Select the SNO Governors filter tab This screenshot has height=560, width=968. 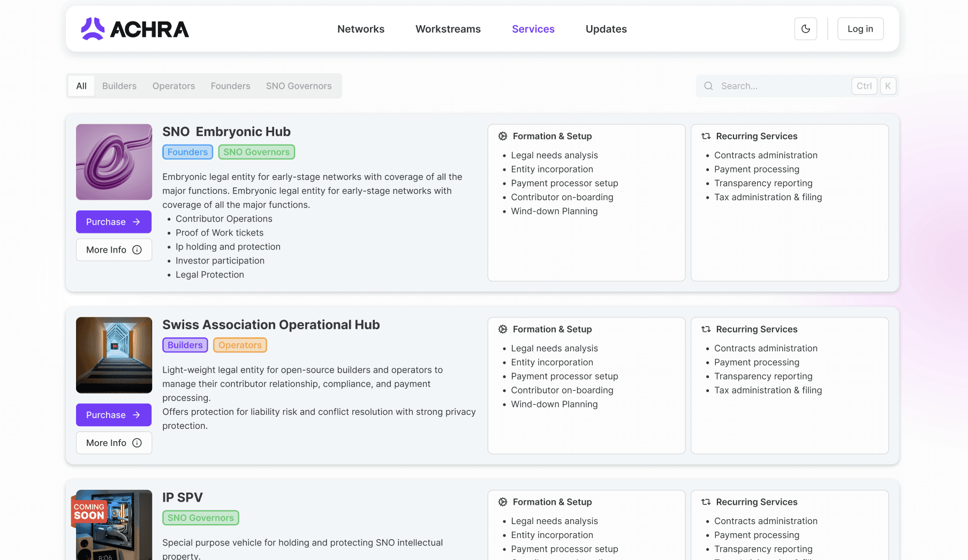pyautogui.click(x=299, y=86)
